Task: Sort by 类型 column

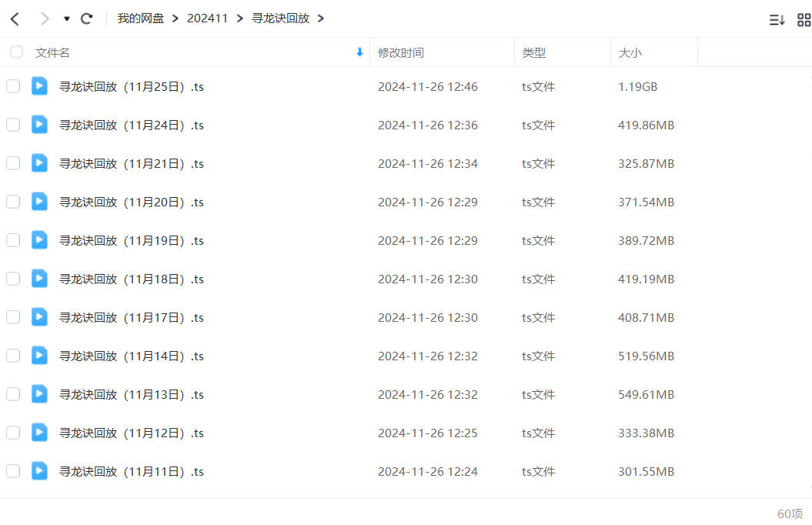Action: [534, 53]
